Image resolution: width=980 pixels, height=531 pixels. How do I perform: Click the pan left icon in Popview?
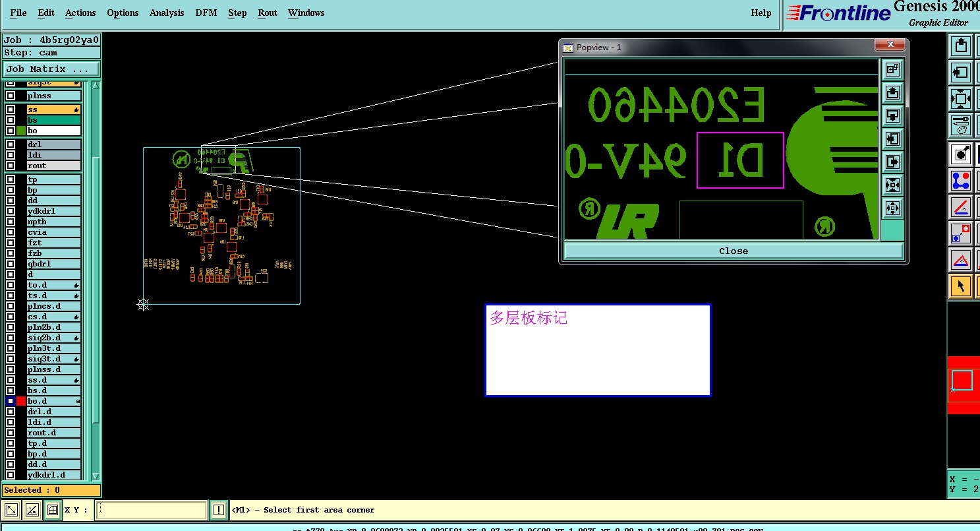893,139
